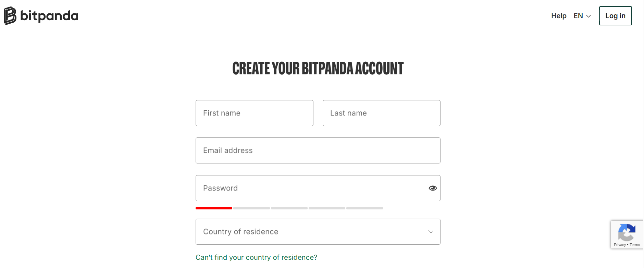Click the Terms link on reCAPTCHA badge
Screen dimensions: 644x268
pos(635,245)
